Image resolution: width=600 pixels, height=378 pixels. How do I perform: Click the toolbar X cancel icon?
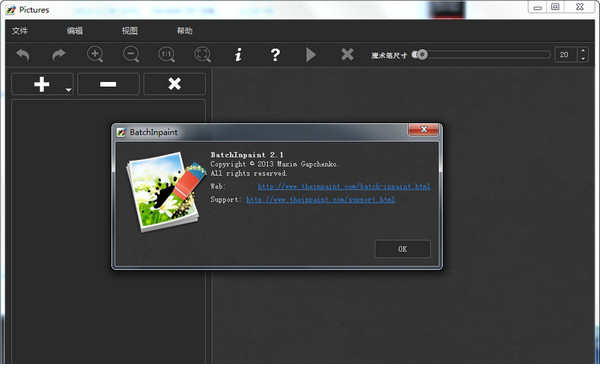347,54
